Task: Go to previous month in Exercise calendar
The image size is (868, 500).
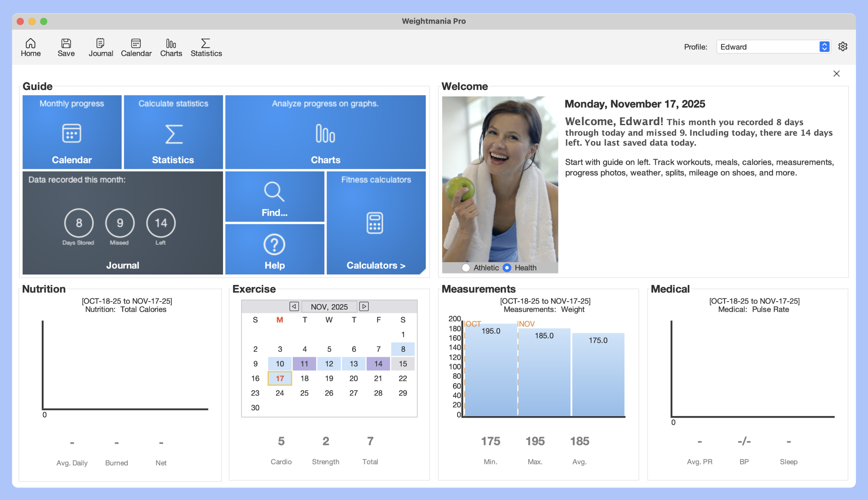Action: (x=294, y=306)
